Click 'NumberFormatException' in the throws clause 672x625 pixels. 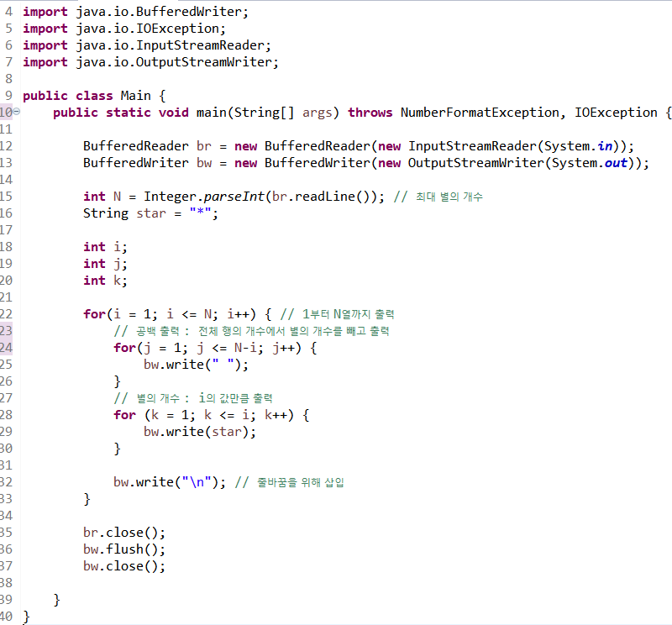480,113
